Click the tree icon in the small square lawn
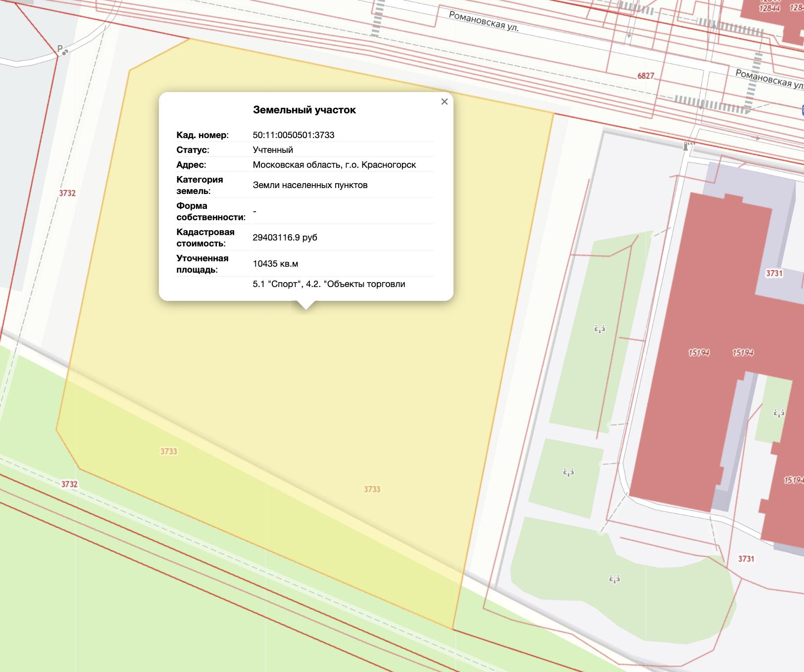The image size is (804, 672). pyautogui.click(x=568, y=472)
